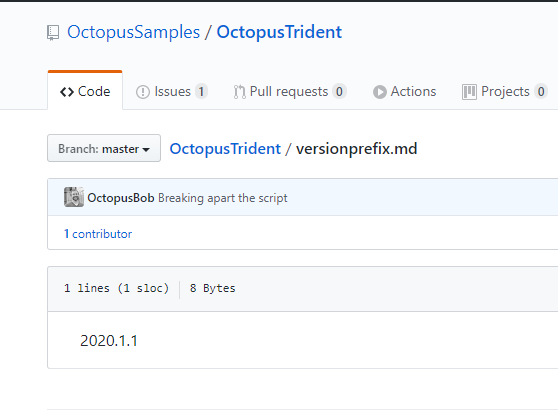This screenshot has height=418, width=558.
Task: Click the Issues exclamation circle icon
Action: tap(143, 92)
